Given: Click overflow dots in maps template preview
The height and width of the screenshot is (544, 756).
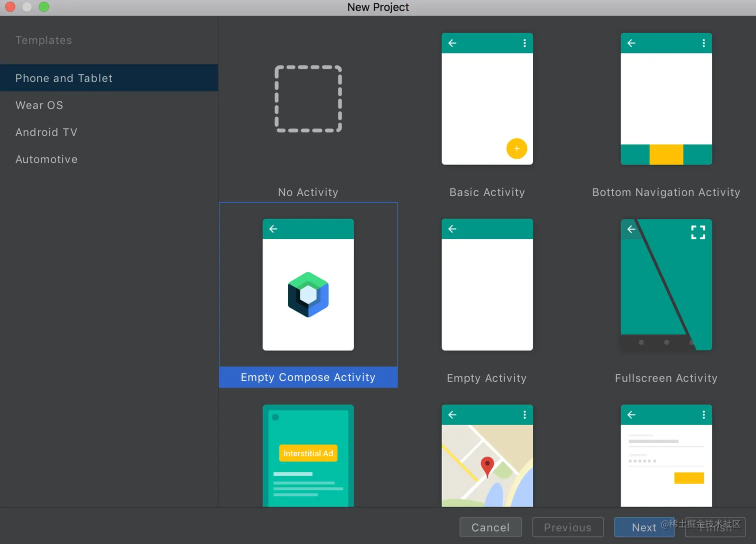Looking at the screenshot, I should coord(524,414).
